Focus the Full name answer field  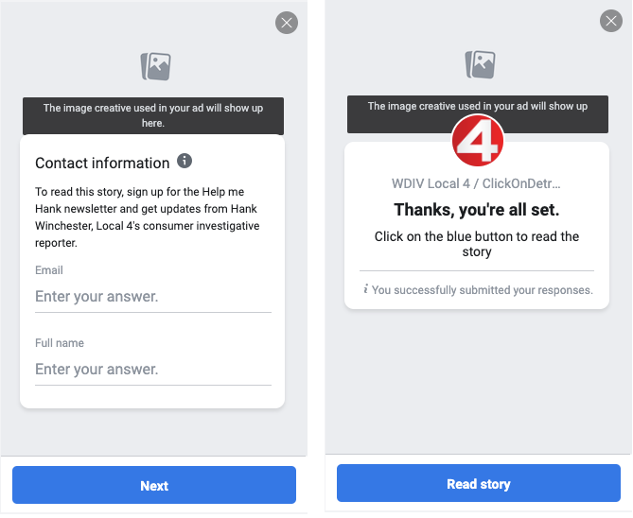(x=153, y=370)
